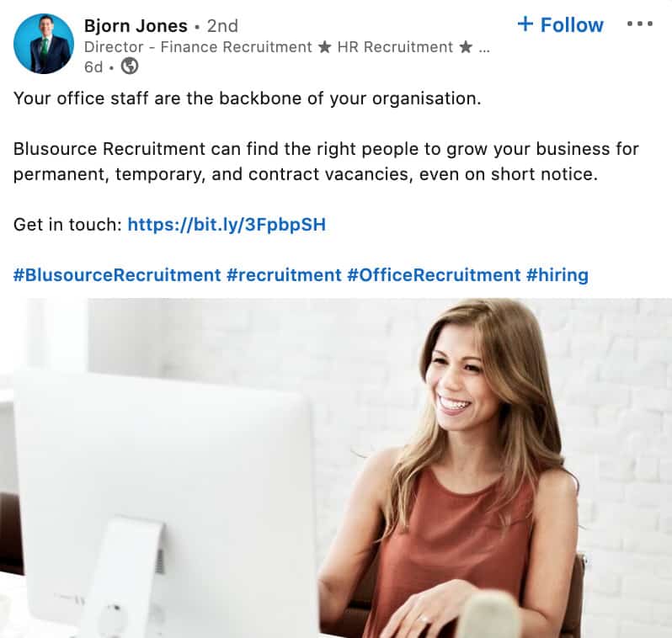
Task: Click the globe public visibility icon
Action: 130,66
